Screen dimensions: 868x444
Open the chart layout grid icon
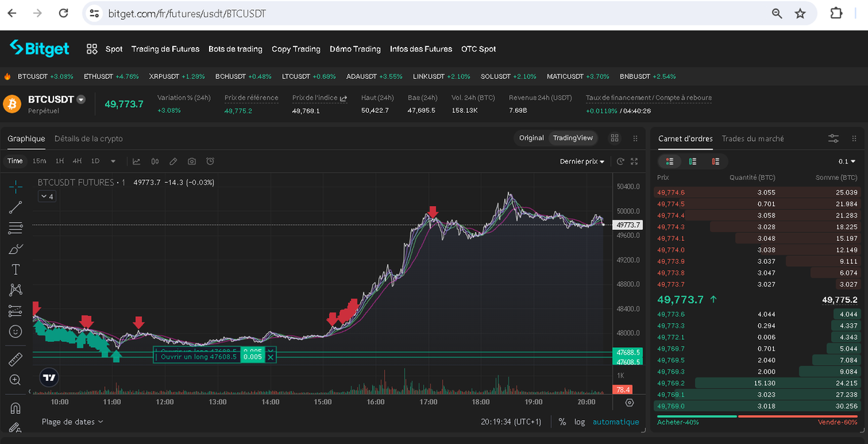tap(615, 138)
